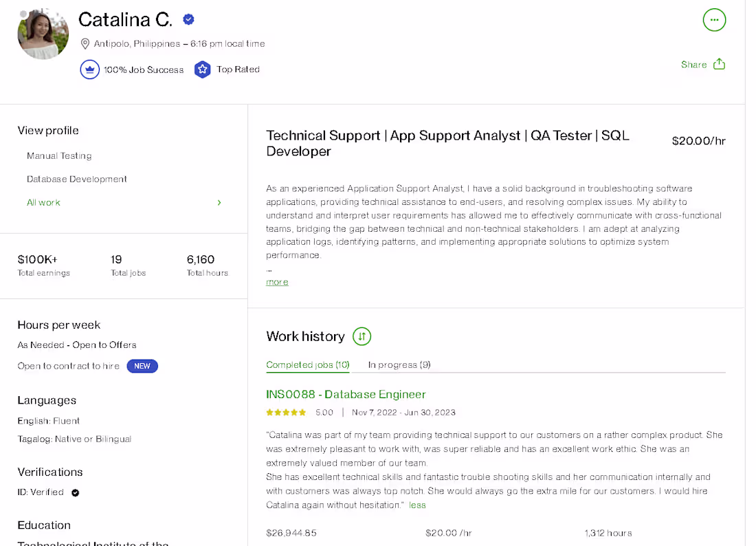
Task: Click the ID Verified checkmark icon
Action: click(x=75, y=492)
